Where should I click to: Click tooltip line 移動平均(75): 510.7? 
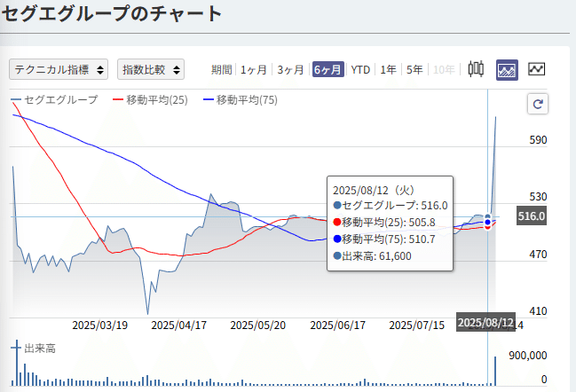point(384,239)
